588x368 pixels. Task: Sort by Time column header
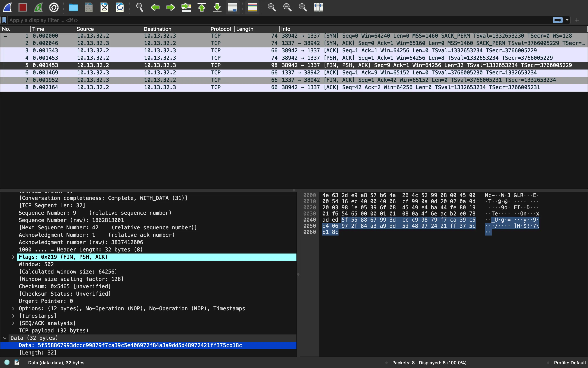[x=52, y=29]
